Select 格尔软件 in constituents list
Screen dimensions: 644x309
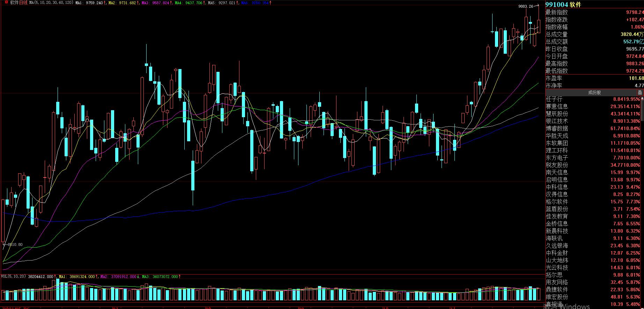[557, 202]
